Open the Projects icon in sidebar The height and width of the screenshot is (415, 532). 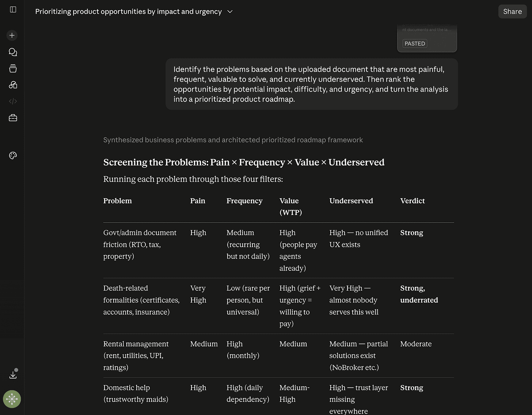pyautogui.click(x=13, y=69)
